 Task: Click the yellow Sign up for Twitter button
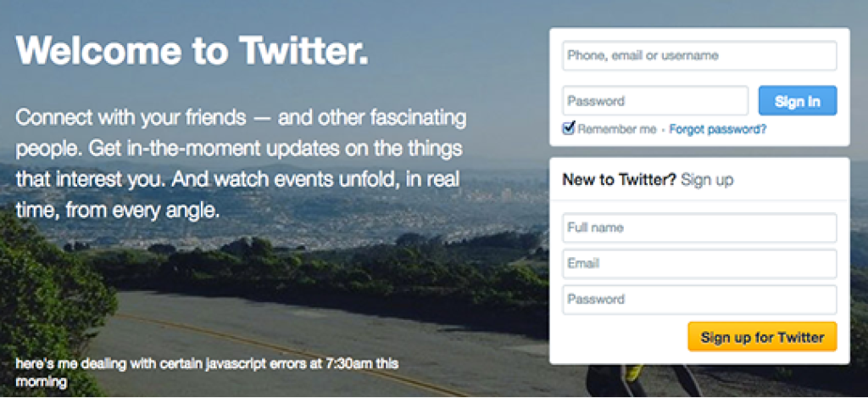click(x=762, y=336)
